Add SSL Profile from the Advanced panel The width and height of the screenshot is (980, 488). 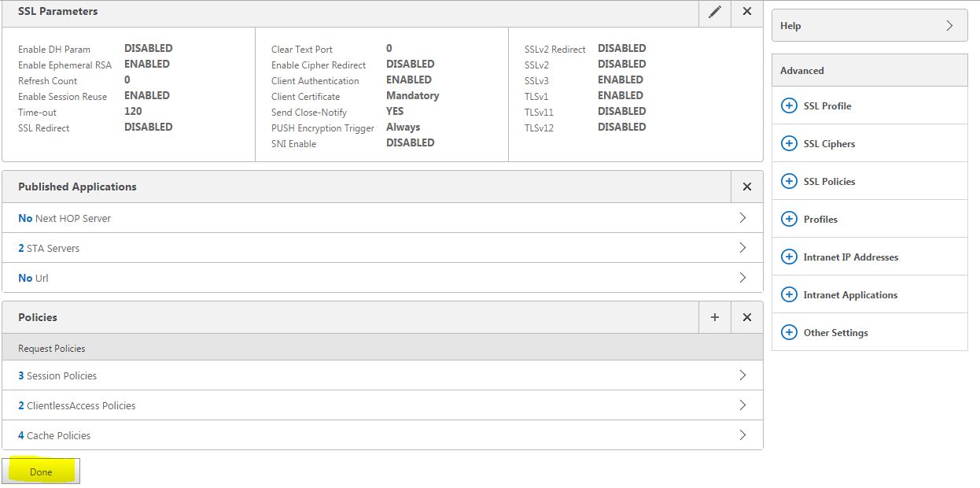pyautogui.click(x=789, y=105)
